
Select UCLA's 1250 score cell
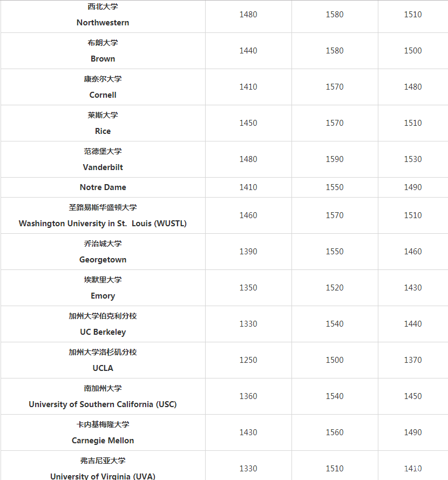coord(248,360)
